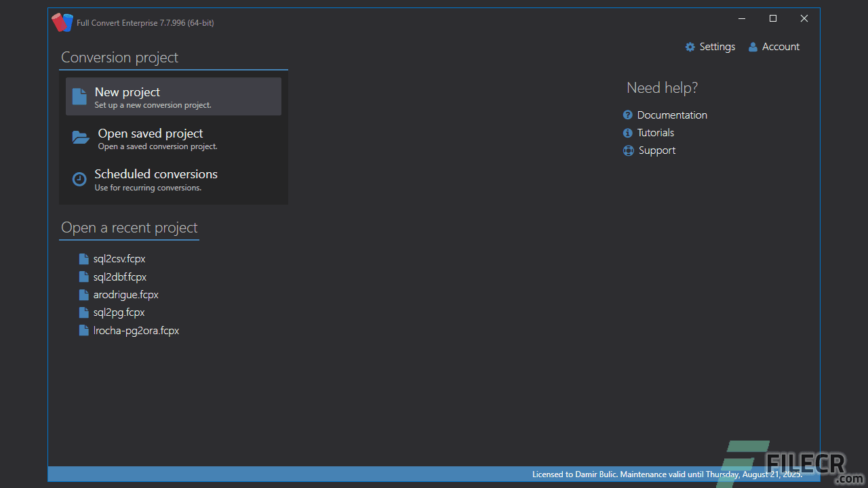This screenshot has width=868, height=488.
Task: Select the sql2pg.fcpx project
Action: click(x=117, y=312)
